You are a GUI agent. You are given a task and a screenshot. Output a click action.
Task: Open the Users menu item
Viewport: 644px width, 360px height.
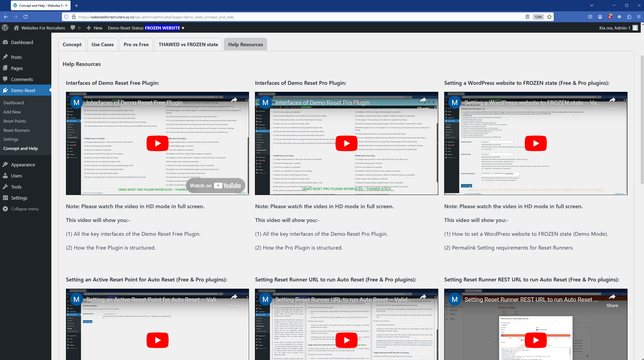(x=26, y=176)
